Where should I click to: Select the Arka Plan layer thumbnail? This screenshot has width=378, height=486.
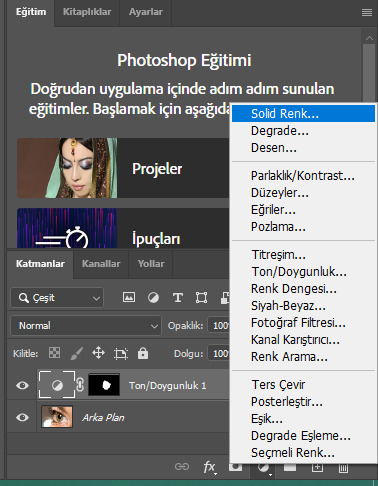pyautogui.click(x=57, y=417)
